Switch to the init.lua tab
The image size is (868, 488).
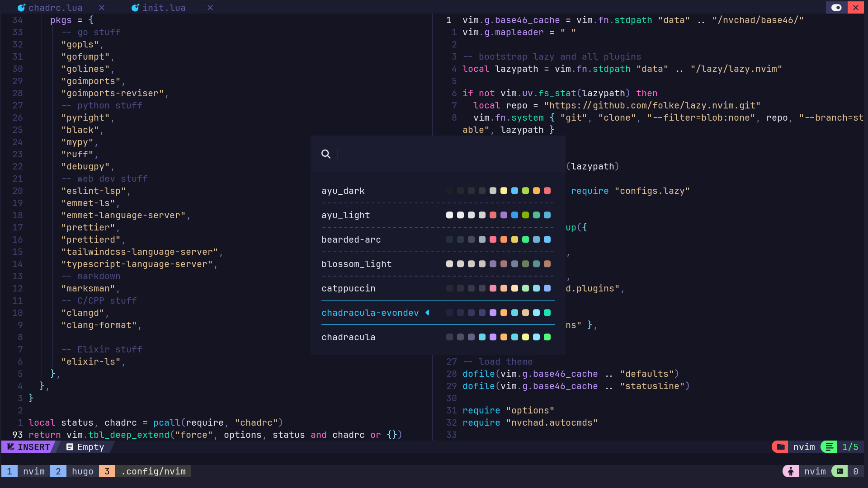coord(163,7)
